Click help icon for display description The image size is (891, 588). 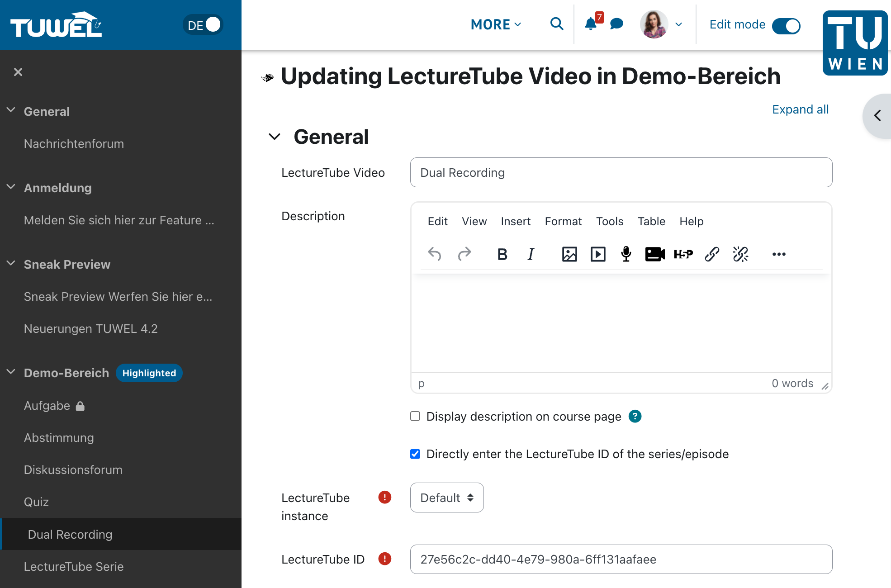pyautogui.click(x=635, y=416)
